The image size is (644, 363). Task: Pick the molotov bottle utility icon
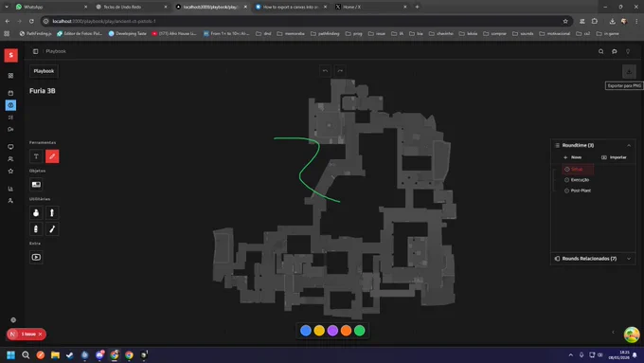pos(36,229)
